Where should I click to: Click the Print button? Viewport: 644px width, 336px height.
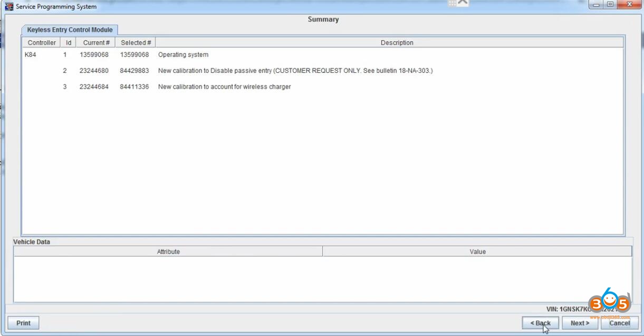pos(23,322)
